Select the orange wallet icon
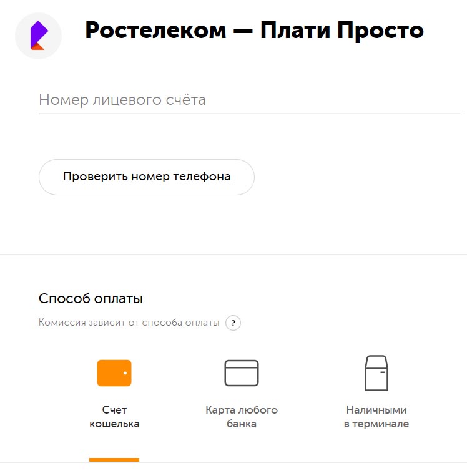Screen dimensions: 467x476 pyautogui.click(x=114, y=373)
